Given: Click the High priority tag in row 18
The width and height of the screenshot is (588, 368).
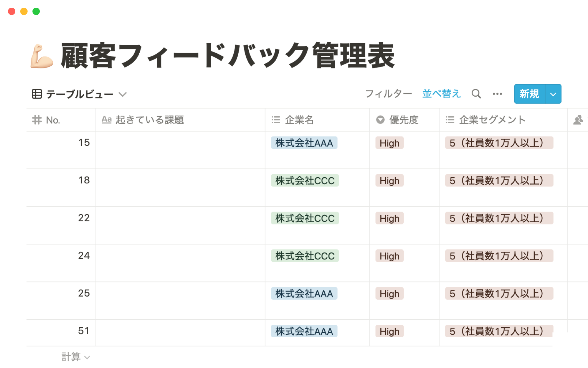Looking at the screenshot, I should coord(389,181).
